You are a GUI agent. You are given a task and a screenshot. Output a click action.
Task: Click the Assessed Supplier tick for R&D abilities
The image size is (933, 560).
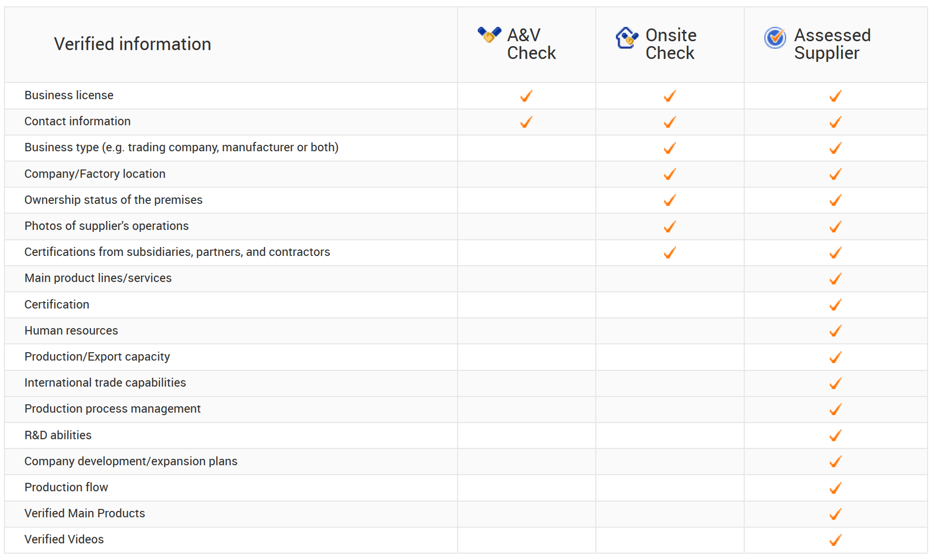coord(835,436)
